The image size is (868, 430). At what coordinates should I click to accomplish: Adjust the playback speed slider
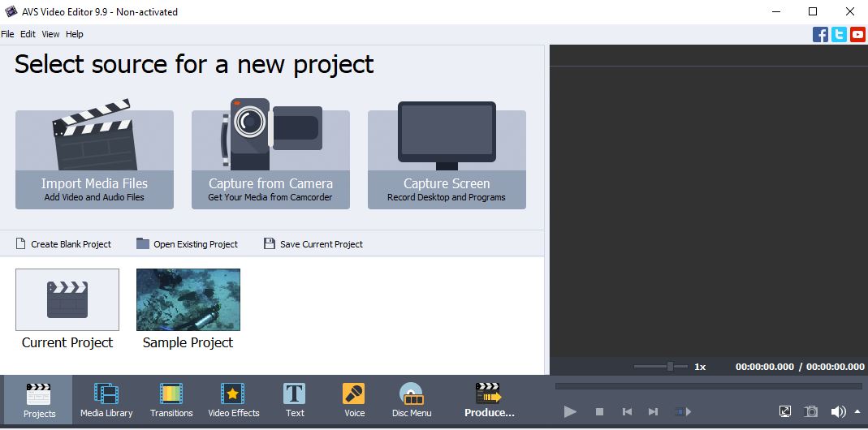point(661,367)
